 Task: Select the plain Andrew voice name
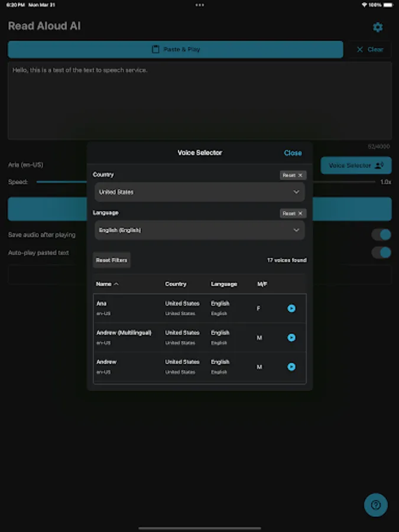pyautogui.click(x=106, y=362)
